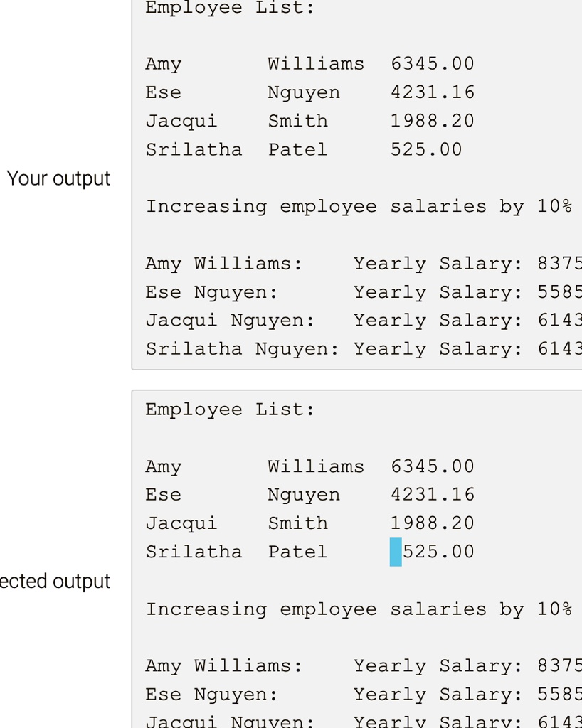The width and height of the screenshot is (582, 728).
Task: Click 525.00 in Your output box
Action: pyautogui.click(x=426, y=149)
